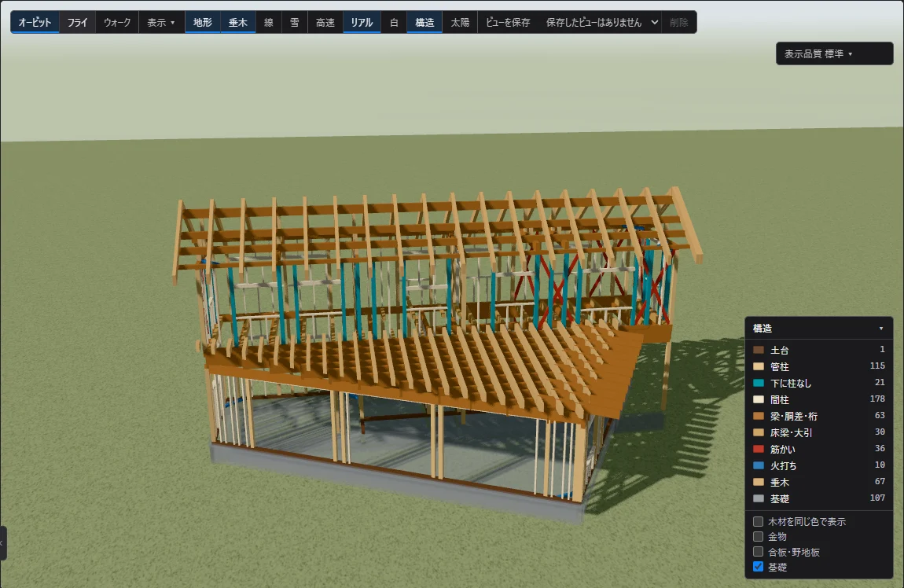Screen dimensions: 904x588
Task: Select the 下に柱なし legend label
Action: (791, 383)
